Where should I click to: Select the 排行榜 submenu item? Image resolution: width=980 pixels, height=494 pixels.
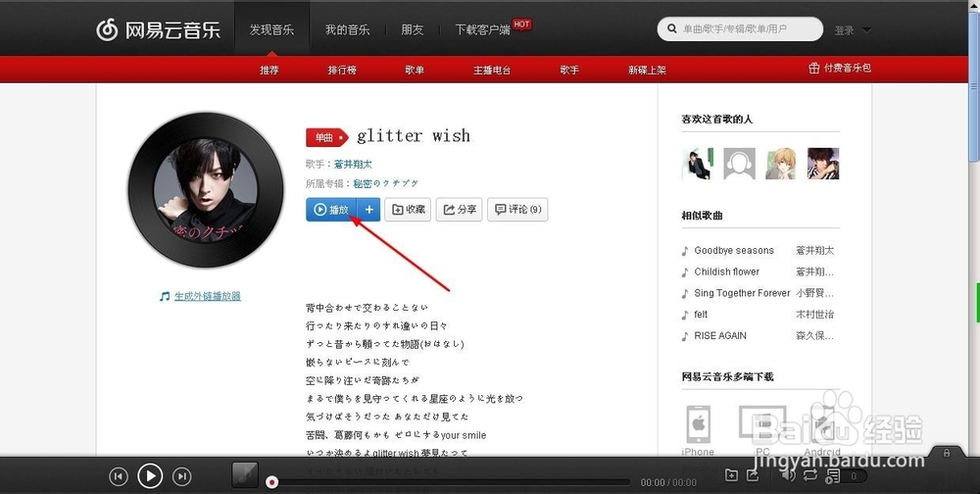tap(342, 70)
